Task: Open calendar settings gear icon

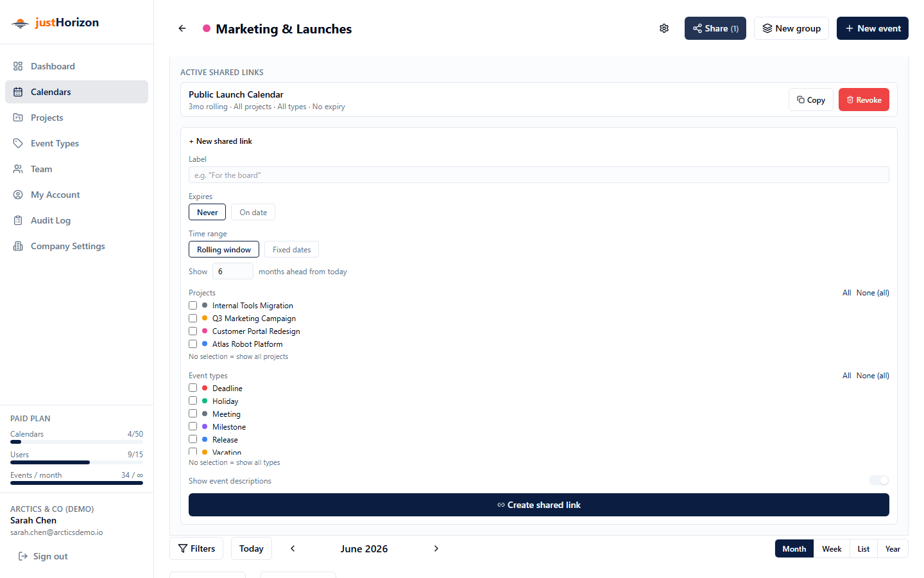Action: pyautogui.click(x=664, y=28)
